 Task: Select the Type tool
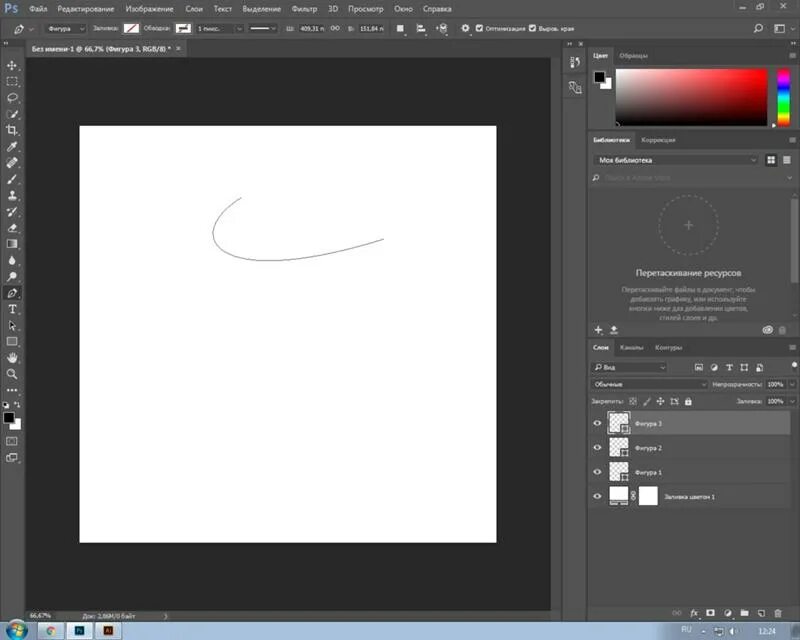click(x=12, y=309)
